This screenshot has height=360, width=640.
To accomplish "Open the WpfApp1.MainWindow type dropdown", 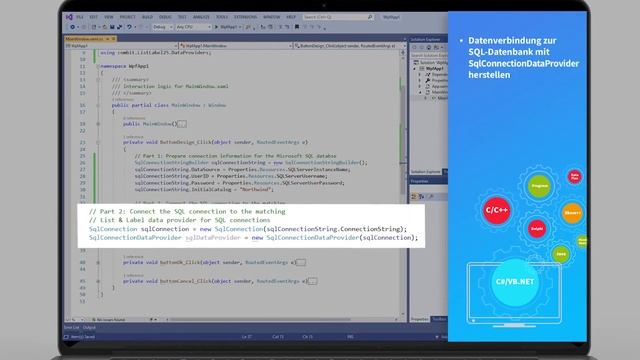I will [x=236, y=46].
